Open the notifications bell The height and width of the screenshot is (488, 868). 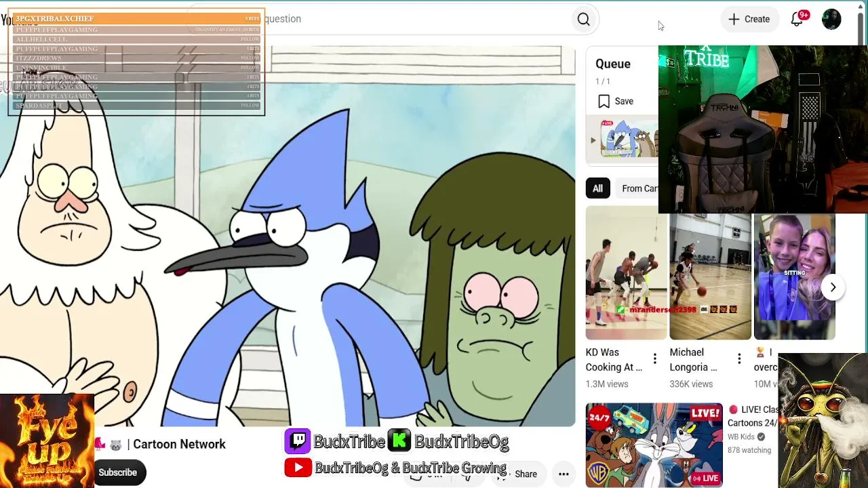pos(797,19)
